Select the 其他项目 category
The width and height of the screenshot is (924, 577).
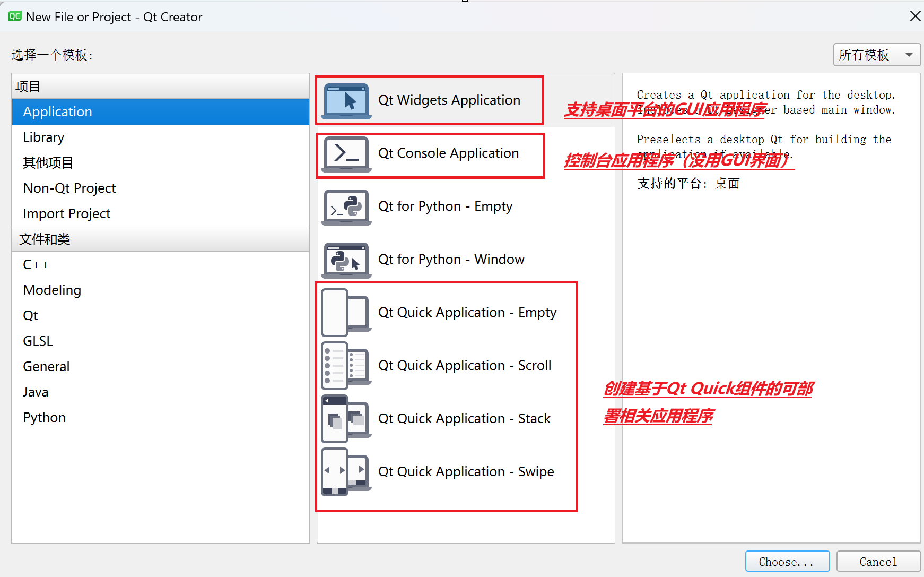(x=160, y=163)
